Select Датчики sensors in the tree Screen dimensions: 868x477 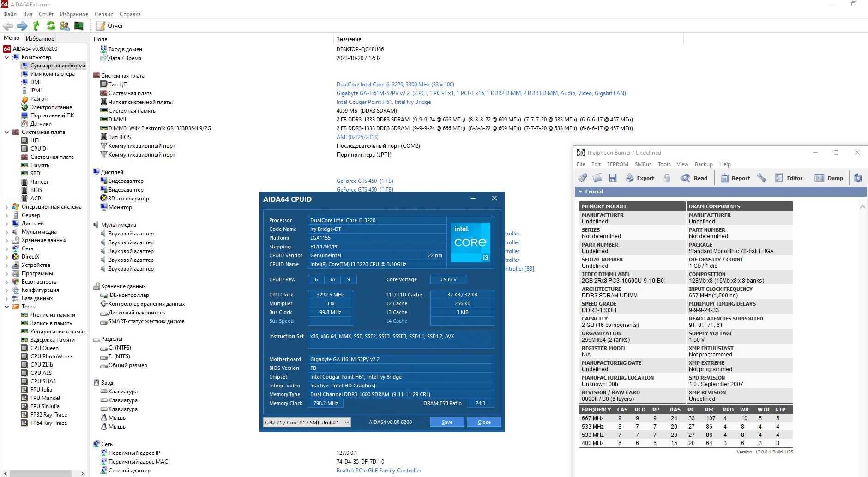41,124
